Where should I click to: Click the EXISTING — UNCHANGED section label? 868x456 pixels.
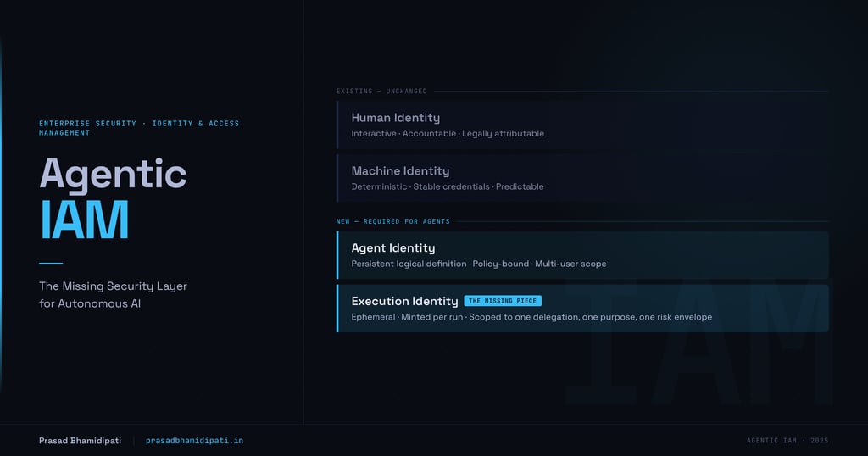(x=381, y=91)
